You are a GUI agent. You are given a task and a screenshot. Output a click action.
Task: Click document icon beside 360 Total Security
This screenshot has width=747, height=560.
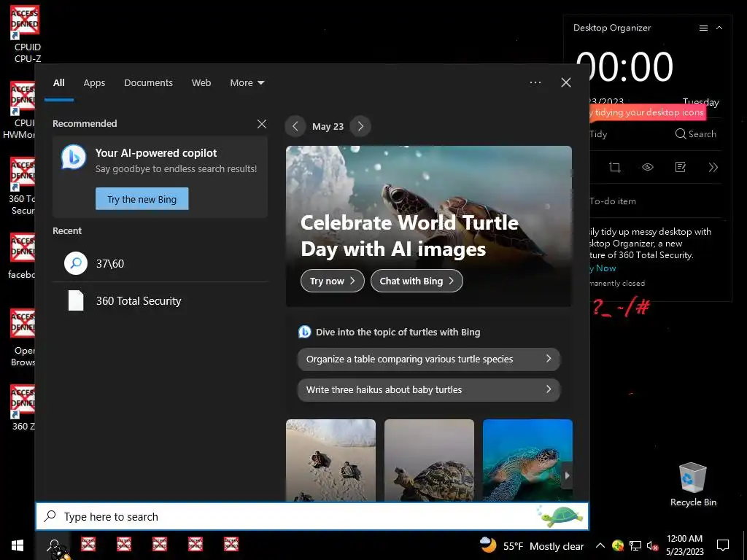click(x=76, y=300)
